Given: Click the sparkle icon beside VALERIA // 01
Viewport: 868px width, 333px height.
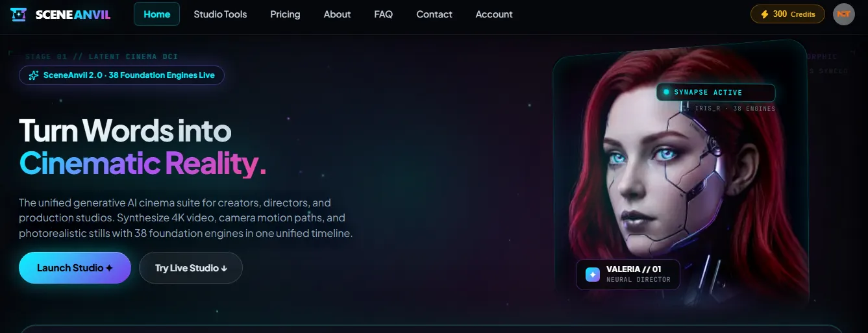Looking at the screenshot, I should tap(592, 275).
